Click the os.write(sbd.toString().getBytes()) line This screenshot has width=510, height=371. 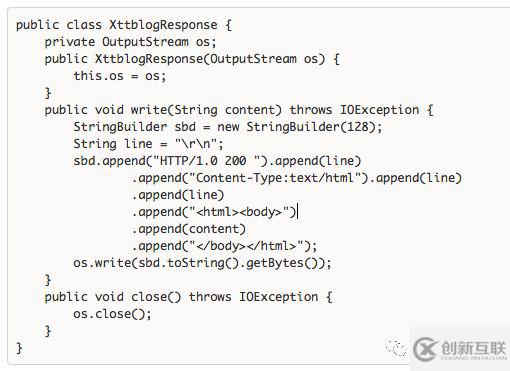[202, 263]
